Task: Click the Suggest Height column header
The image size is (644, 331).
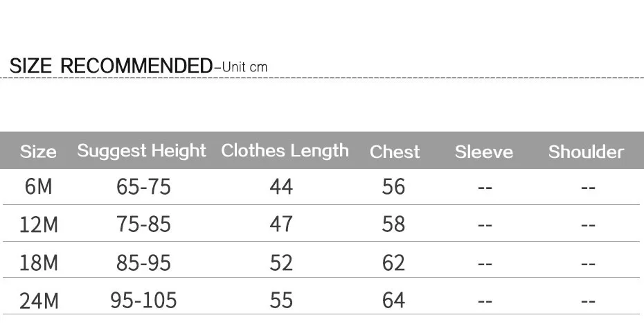Action: (x=142, y=151)
